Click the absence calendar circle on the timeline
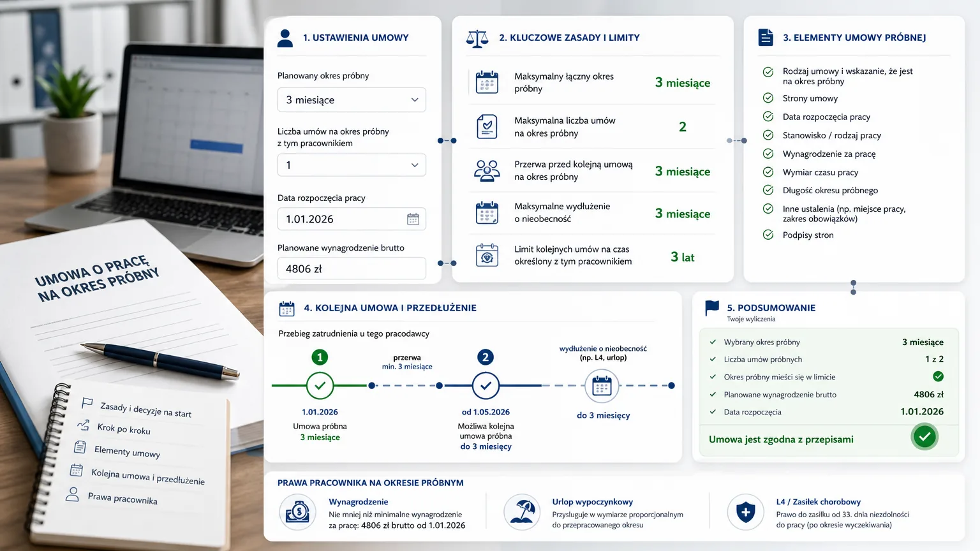980x551 pixels. 602,385
